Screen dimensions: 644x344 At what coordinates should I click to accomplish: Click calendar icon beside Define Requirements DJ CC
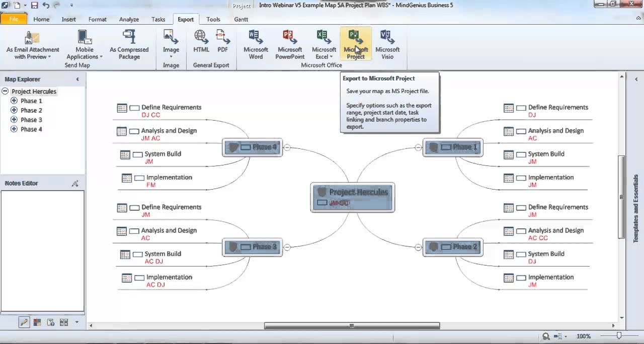coord(122,108)
